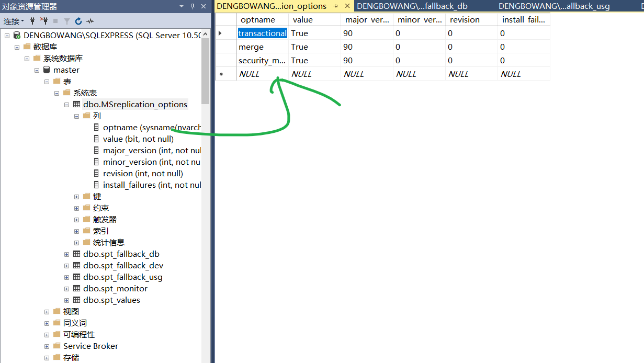Collapse the 系统数据库 folder
644x363 pixels.
(27, 58)
